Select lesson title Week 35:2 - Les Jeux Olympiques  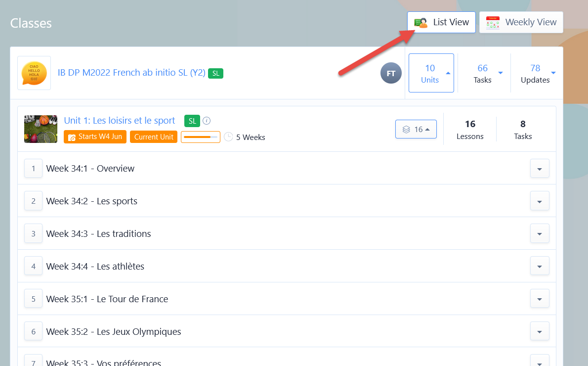pyautogui.click(x=113, y=331)
